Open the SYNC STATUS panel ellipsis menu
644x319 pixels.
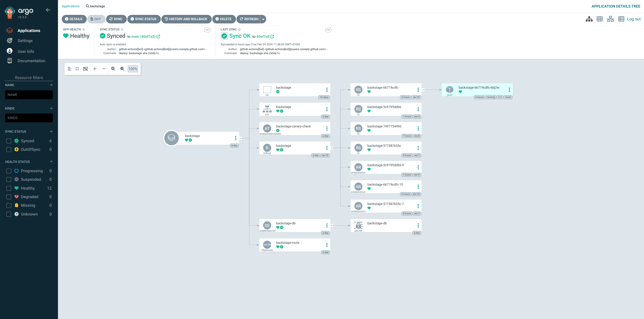(207, 30)
